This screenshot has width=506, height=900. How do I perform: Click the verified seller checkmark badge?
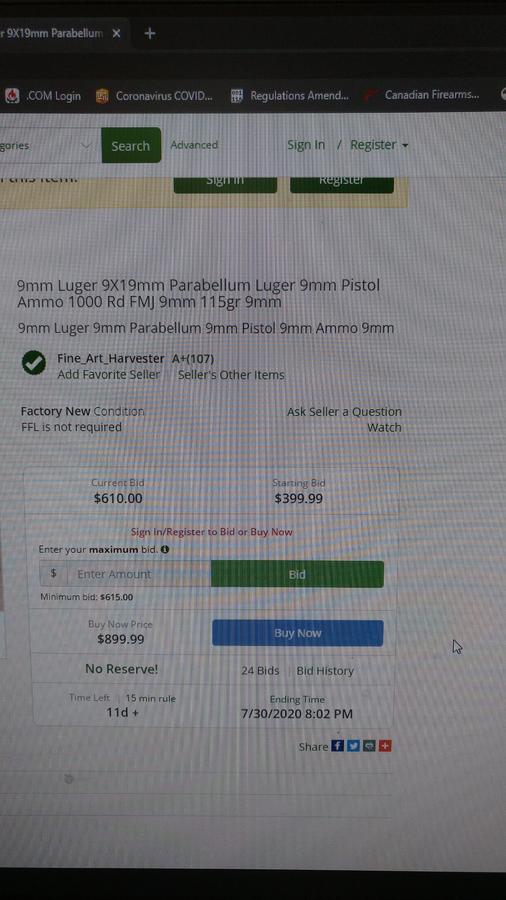[x=34, y=363]
